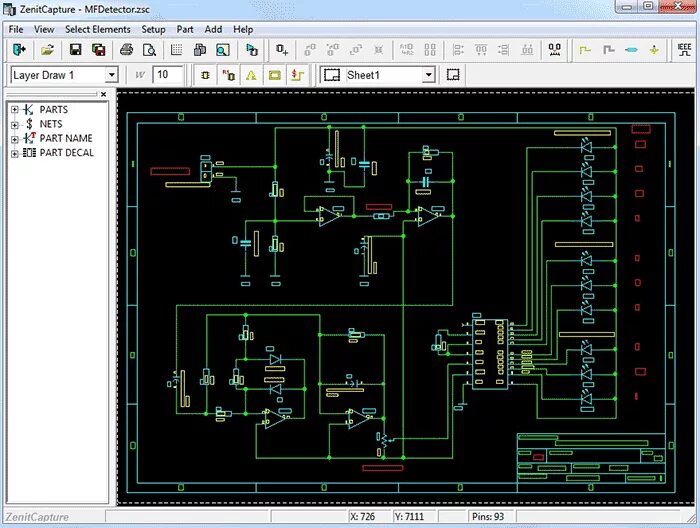The width and height of the screenshot is (700, 528).
Task: Open the Add menu
Action: coord(213,29)
